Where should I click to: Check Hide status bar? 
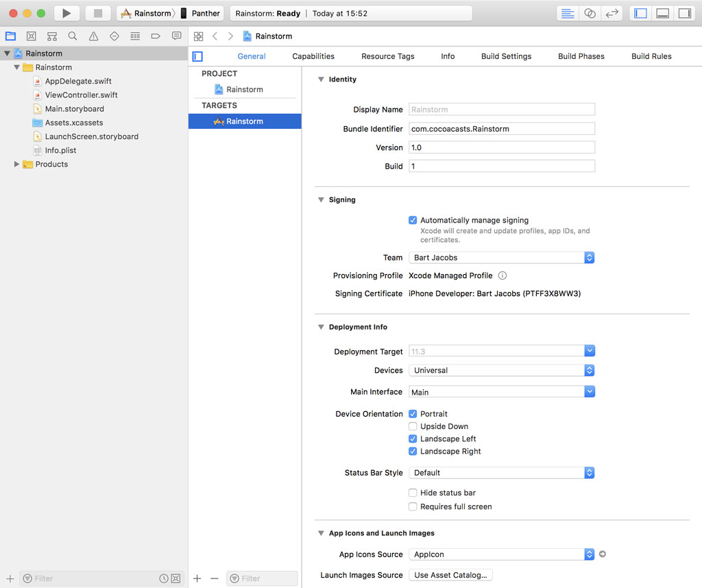coord(413,493)
